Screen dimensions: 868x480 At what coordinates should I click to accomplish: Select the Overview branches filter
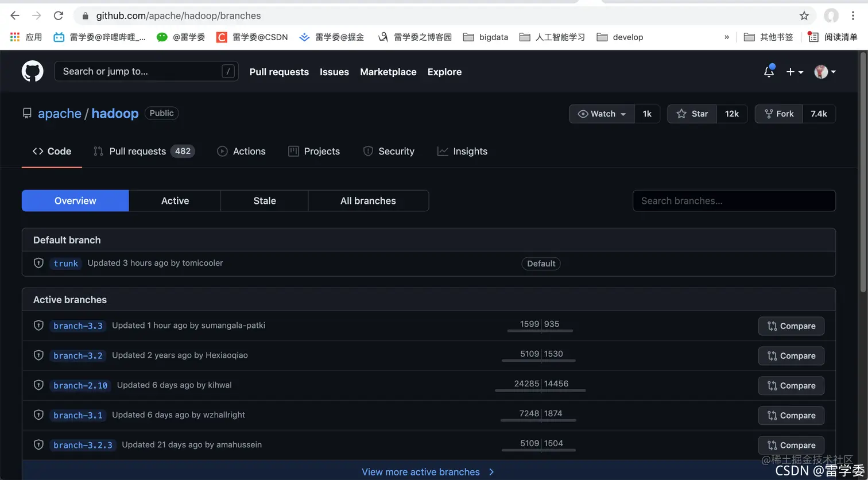[x=75, y=201]
